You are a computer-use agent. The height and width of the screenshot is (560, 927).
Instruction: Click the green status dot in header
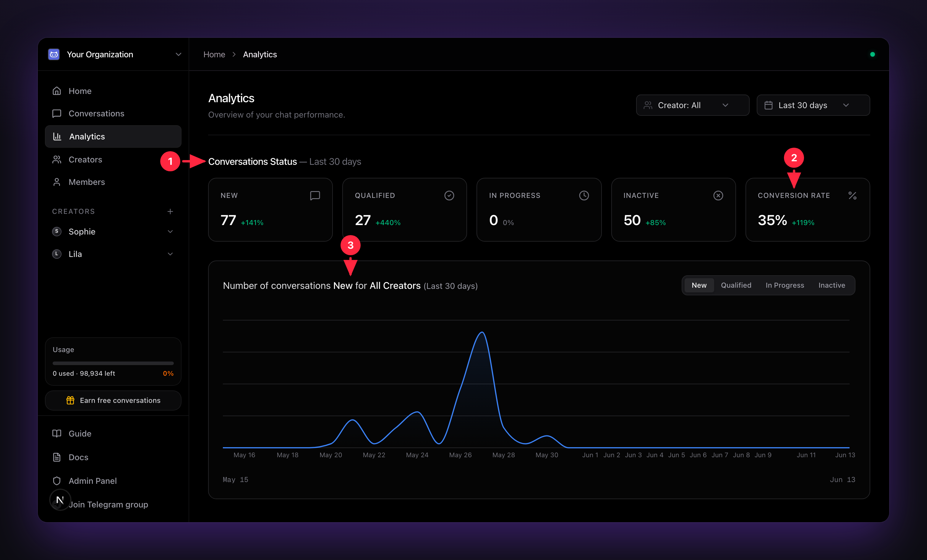(x=872, y=54)
